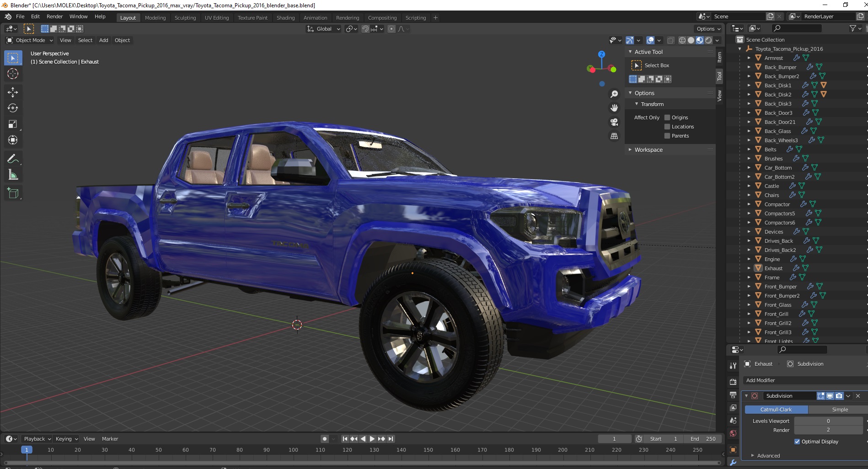Viewport: 868px width, 469px height.
Task: Select rendered viewport shading mode
Action: point(708,40)
